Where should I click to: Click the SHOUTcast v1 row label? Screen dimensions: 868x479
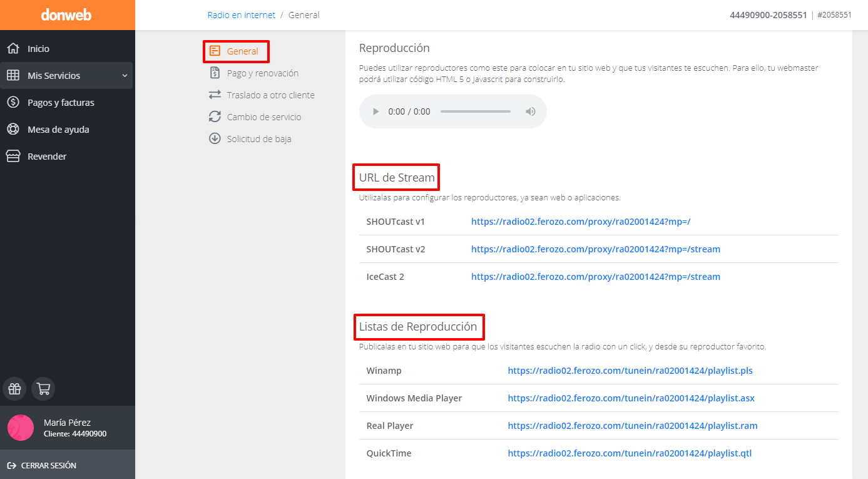tap(396, 222)
